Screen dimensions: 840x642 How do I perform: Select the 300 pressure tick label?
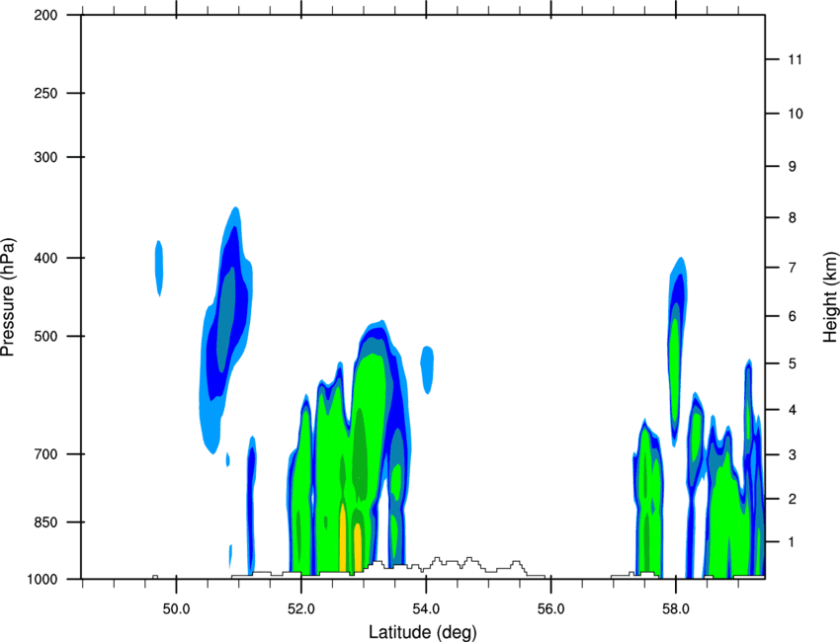46,157
